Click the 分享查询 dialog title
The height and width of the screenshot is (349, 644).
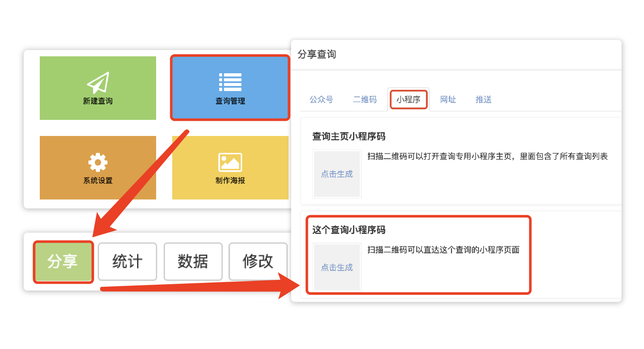click(x=317, y=54)
